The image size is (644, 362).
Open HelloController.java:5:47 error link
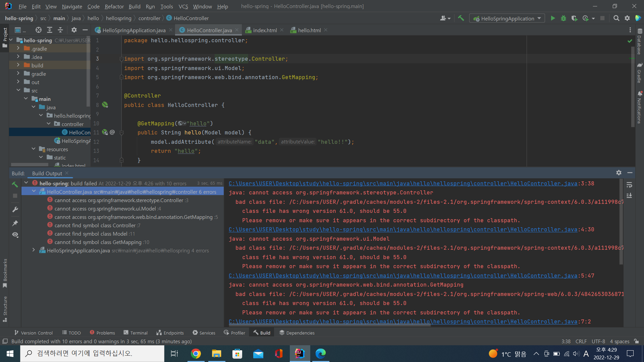coord(403,276)
